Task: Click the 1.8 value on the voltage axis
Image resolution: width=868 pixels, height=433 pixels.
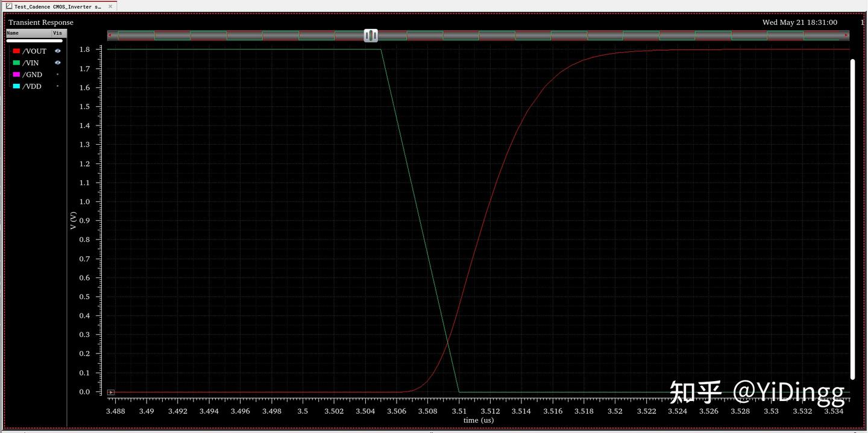Action: pyautogui.click(x=85, y=49)
